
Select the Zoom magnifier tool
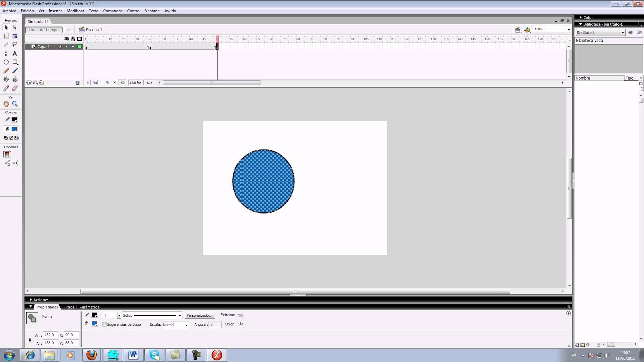pyautogui.click(x=15, y=104)
